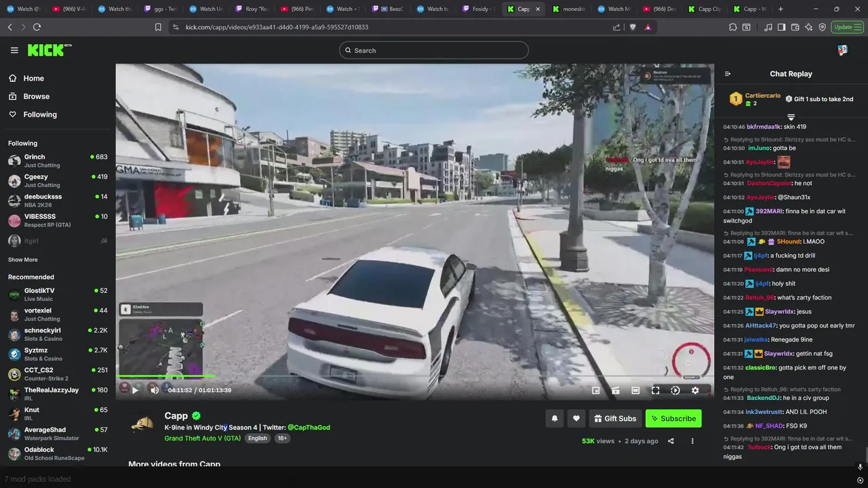Turn on notifications bell for Capp
The width and height of the screenshot is (868, 488).
click(554, 419)
